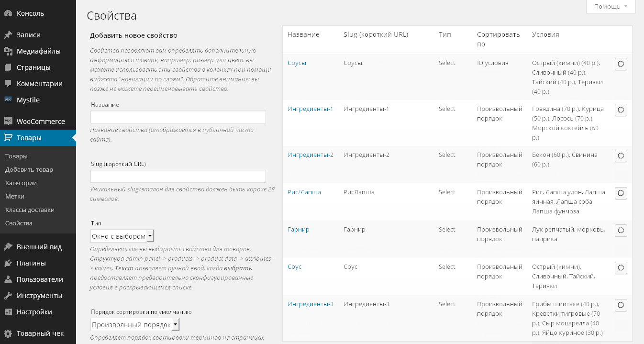The height and width of the screenshot is (344, 644).
Task: Click the speech bubble Комментарии icon
Action: click(8, 84)
